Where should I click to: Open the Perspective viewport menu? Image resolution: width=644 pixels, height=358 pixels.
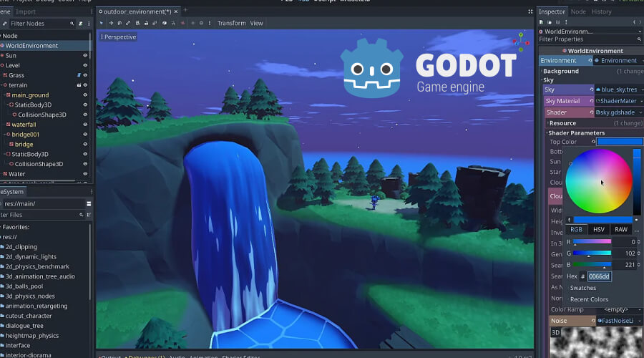118,37
